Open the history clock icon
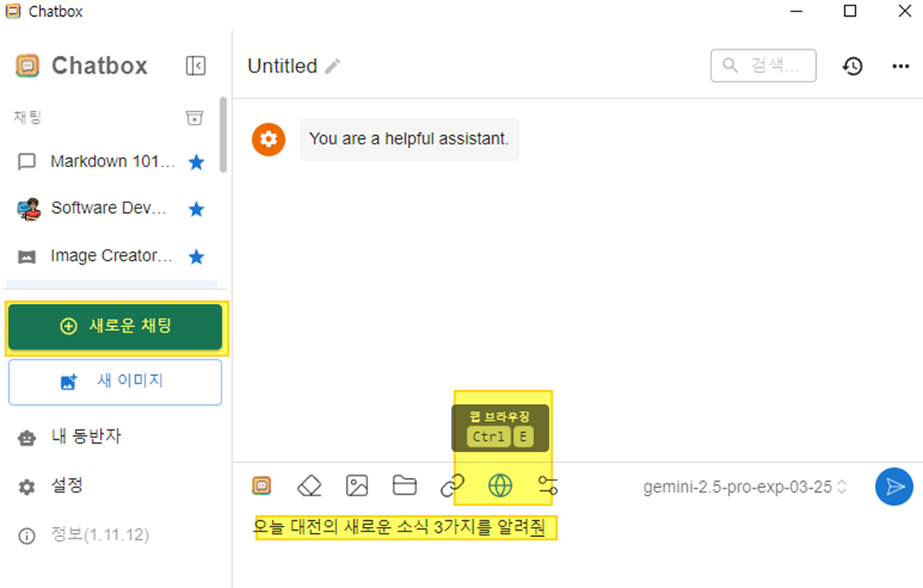The image size is (923, 588). (x=853, y=66)
